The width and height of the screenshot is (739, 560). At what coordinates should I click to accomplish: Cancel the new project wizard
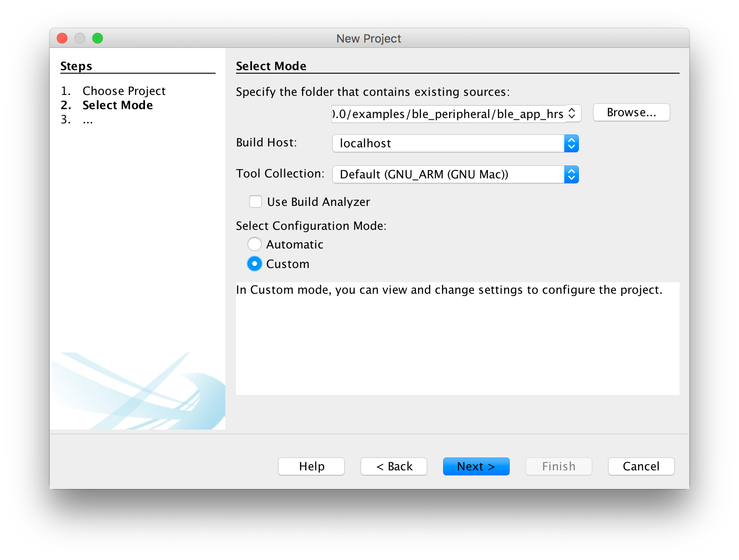(x=641, y=466)
